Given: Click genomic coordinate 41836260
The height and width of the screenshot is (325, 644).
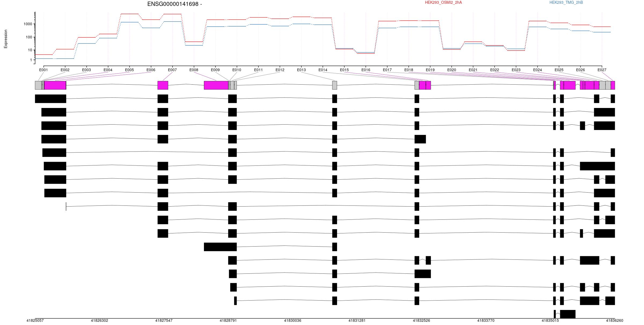Looking at the screenshot, I should (615, 320).
